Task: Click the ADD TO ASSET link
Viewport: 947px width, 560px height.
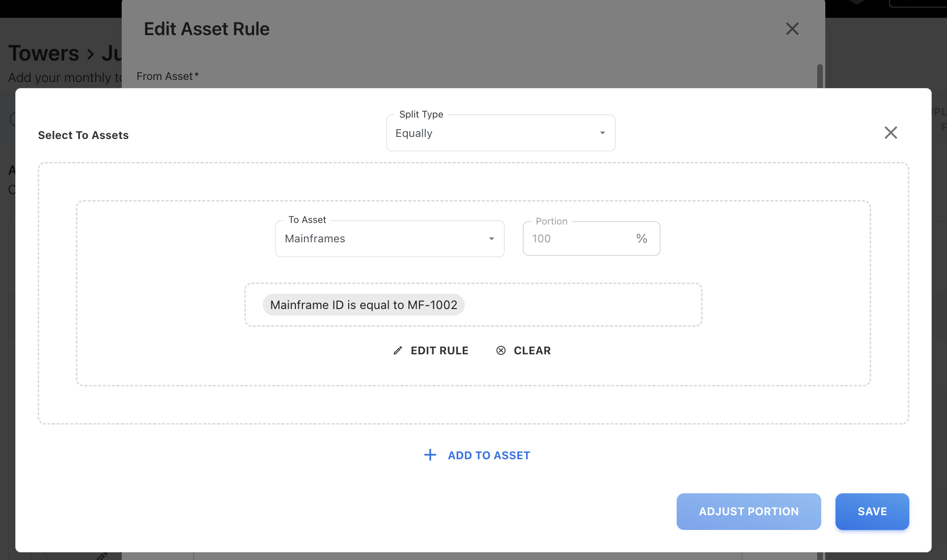Action: pos(489,456)
